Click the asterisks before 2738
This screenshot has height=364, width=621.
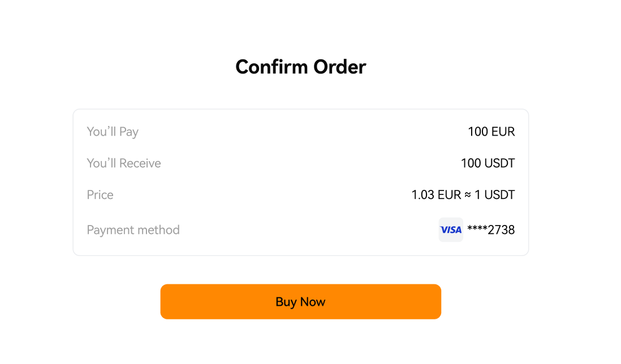477,228
